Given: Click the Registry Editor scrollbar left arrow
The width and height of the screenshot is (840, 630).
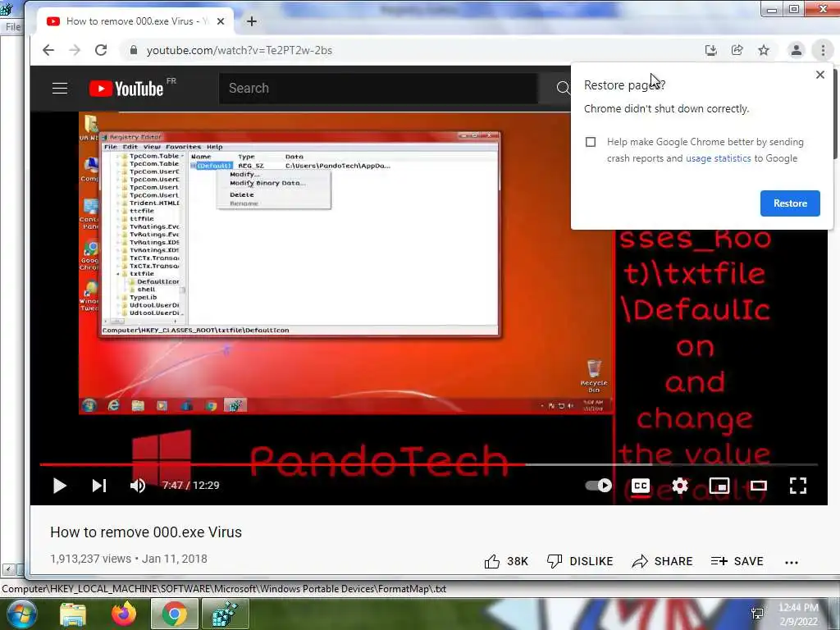Looking at the screenshot, I should click(8, 569).
